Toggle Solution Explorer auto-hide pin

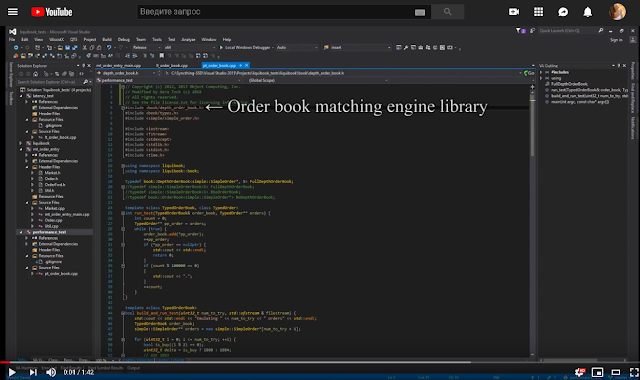[x=83, y=66]
